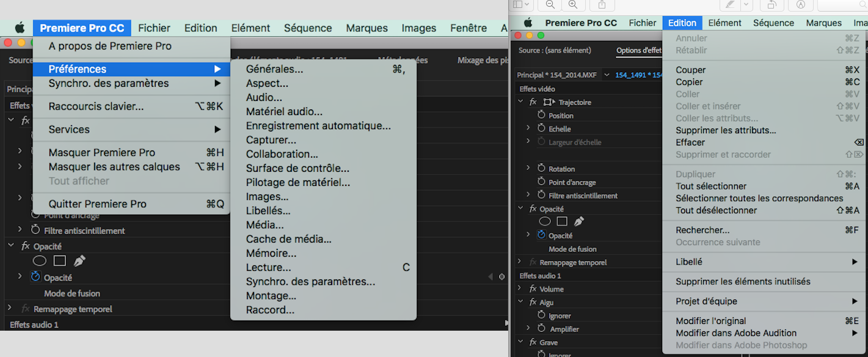
Task: Switch to the Source : (sans élément) tab
Action: point(555,50)
